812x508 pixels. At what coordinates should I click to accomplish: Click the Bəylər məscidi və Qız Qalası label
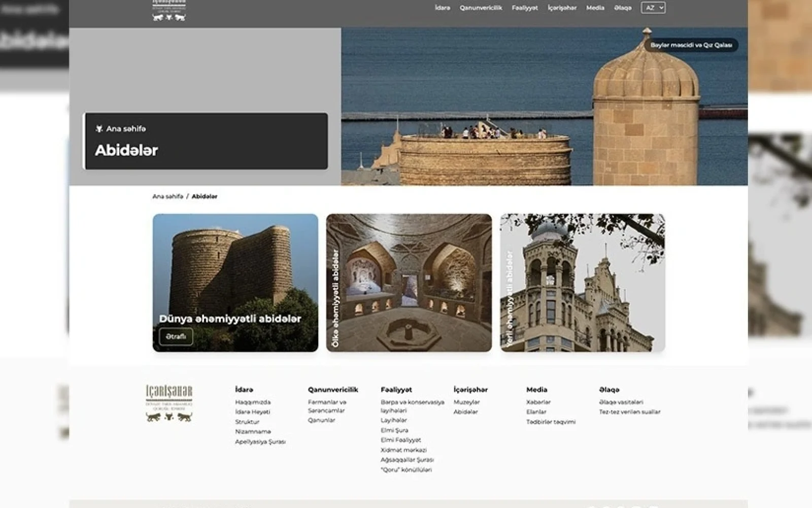(x=691, y=45)
